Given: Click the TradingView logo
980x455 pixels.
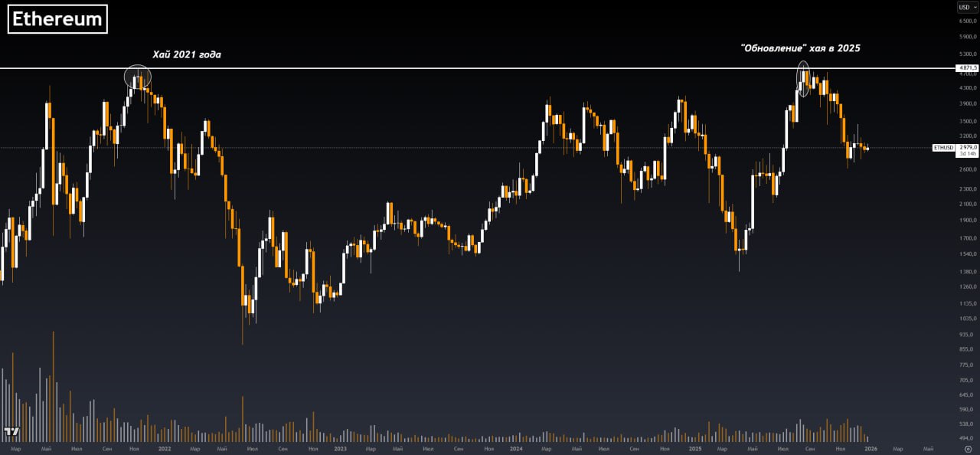Looking at the screenshot, I should pos(11,432).
